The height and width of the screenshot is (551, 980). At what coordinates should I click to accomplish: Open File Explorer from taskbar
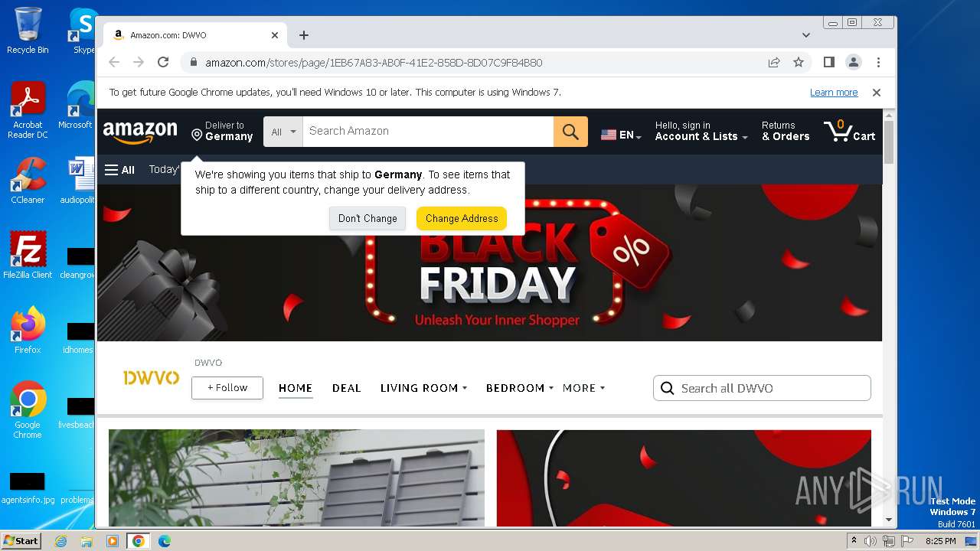[x=87, y=541]
